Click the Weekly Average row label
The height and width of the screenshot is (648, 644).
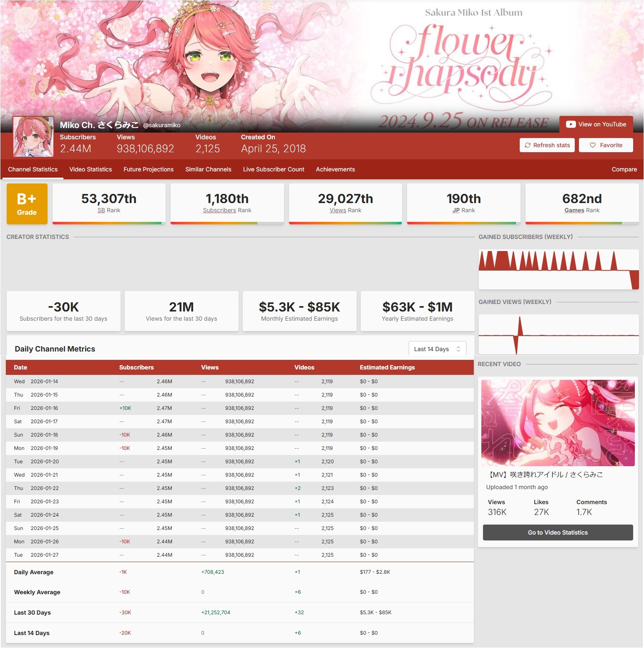[37, 592]
